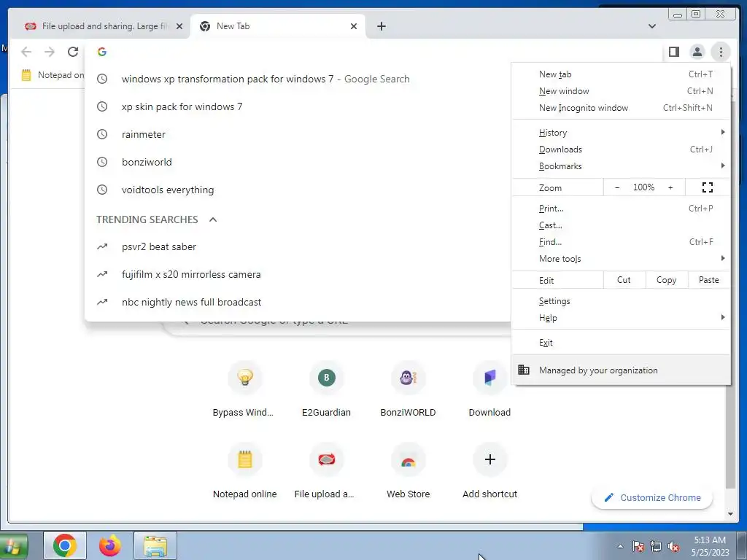The height and width of the screenshot is (560, 747).
Task: Close the File upload and sharing tab
Action: (x=179, y=26)
